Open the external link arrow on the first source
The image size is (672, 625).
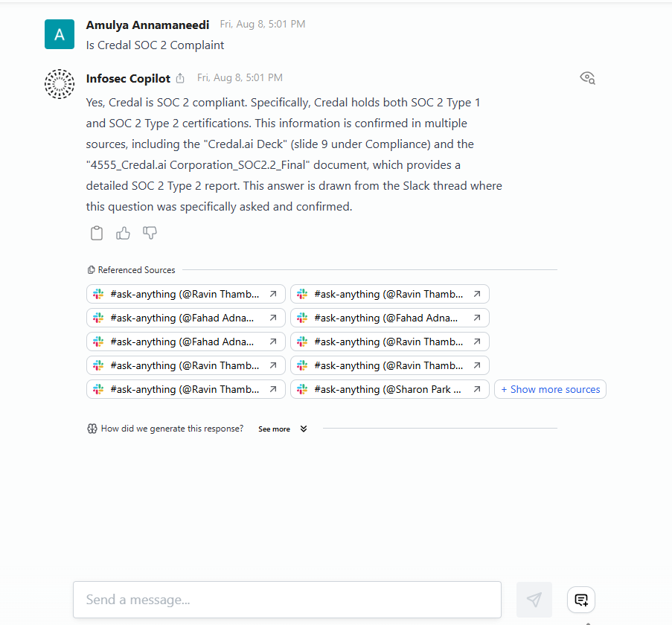[273, 294]
